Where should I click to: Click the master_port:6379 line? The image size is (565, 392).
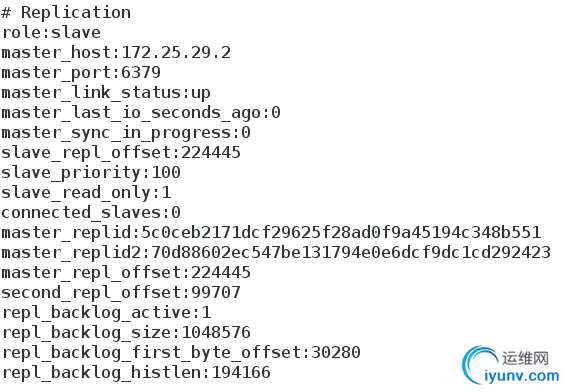pyautogui.click(x=81, y=73)
